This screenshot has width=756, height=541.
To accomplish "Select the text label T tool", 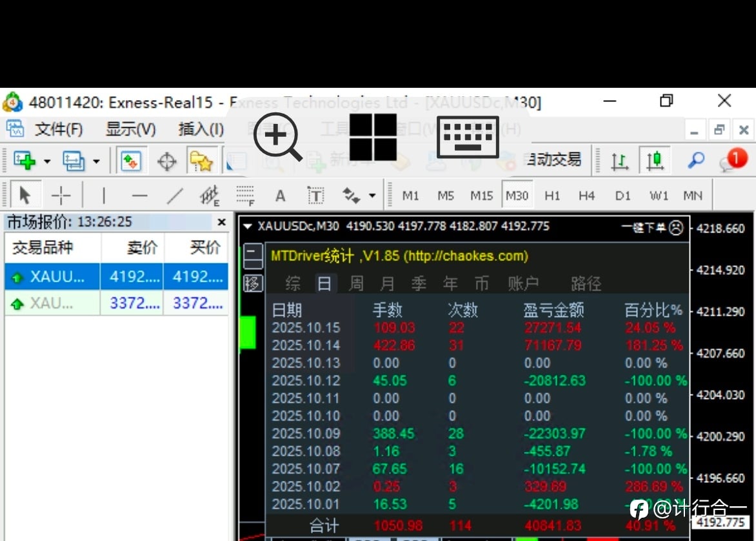I will pos(316,196).
